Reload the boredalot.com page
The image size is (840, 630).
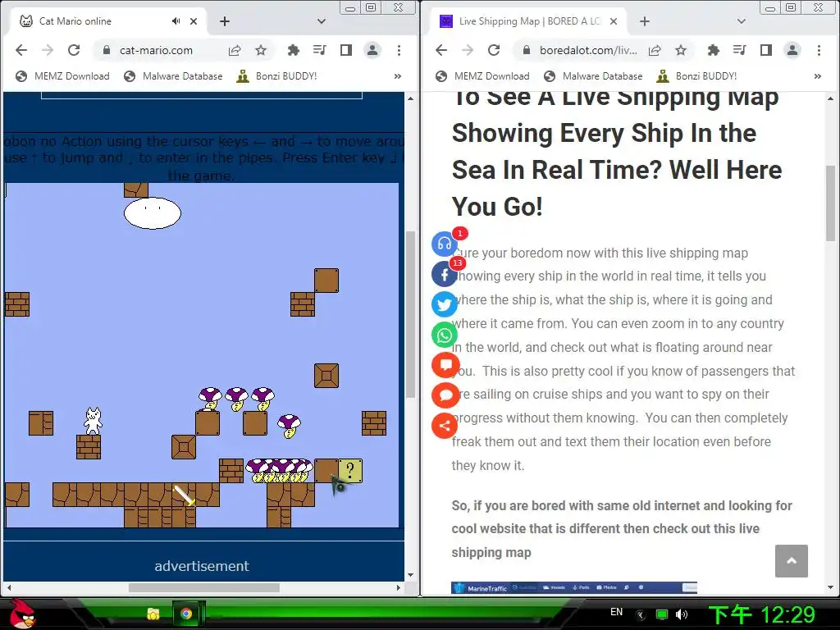pyautogui.click(x=494, y=50)
